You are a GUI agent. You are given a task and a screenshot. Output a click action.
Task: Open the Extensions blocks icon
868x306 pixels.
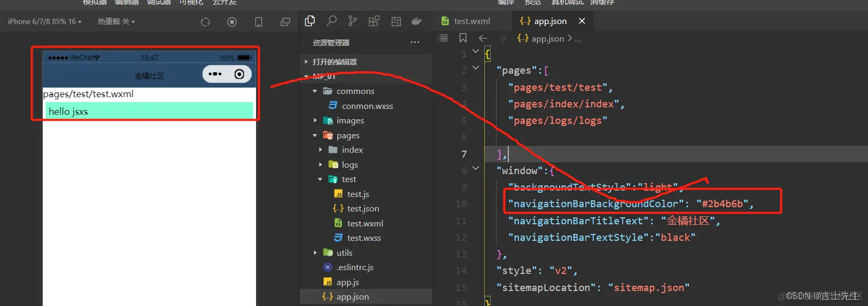(374, 21)
